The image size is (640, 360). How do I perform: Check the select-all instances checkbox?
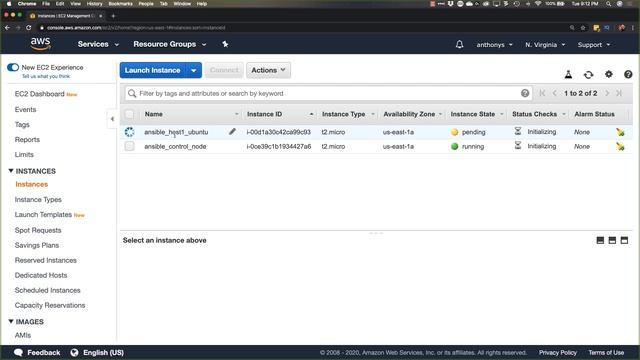(x=129, y=114)
